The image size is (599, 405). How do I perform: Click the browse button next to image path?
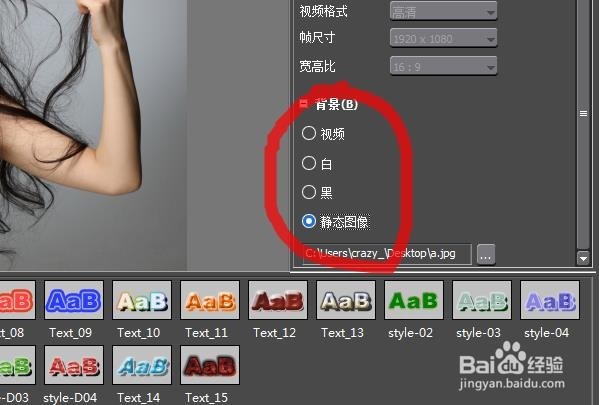pyautogui.click(x=486, y=254)
